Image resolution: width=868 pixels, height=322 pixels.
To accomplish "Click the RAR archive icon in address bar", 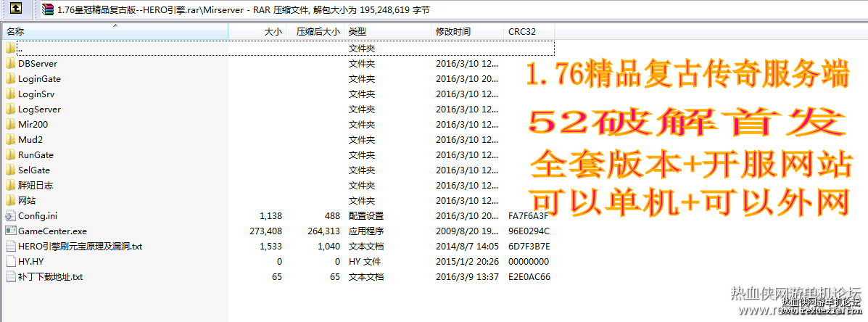I will 48,9.
